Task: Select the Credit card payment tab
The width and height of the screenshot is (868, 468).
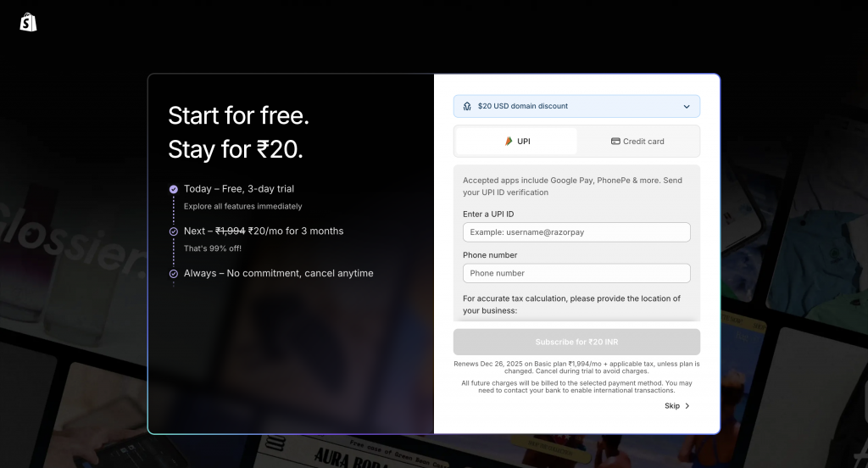Action: pos(637,142)
